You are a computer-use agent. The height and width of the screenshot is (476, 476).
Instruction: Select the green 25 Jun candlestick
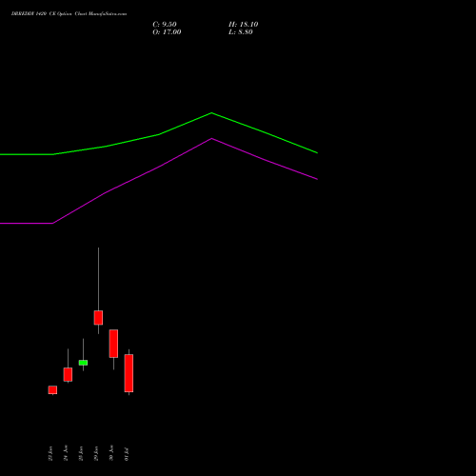pos(83,363)
